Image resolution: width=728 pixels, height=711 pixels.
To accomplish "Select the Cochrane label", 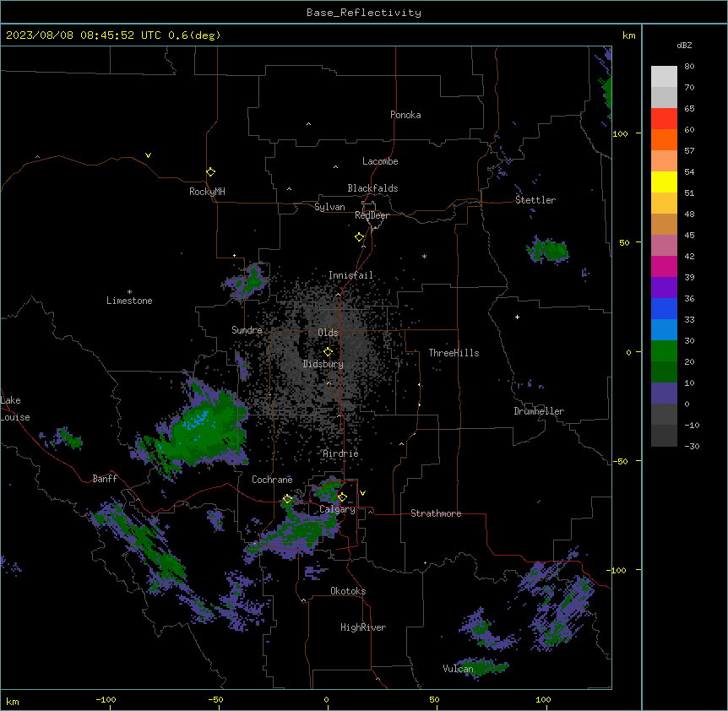I will coord(272,480).
